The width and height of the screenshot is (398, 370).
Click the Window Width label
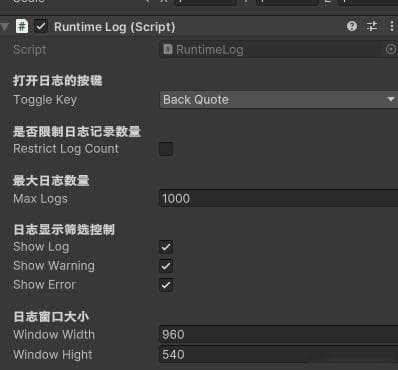[x=54, y=334]
